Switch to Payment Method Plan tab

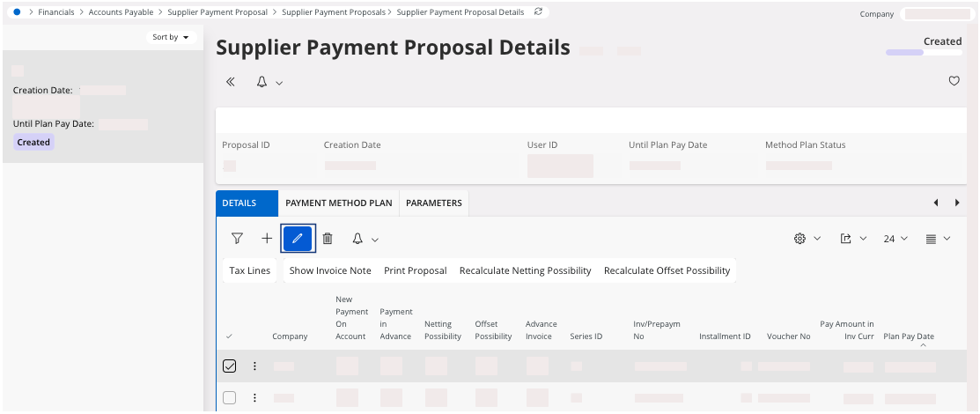tap(338, 203)
